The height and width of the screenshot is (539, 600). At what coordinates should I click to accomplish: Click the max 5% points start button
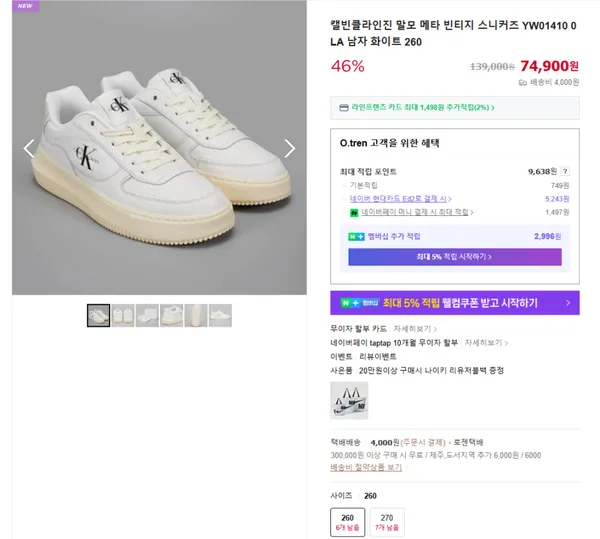(454, 257)
